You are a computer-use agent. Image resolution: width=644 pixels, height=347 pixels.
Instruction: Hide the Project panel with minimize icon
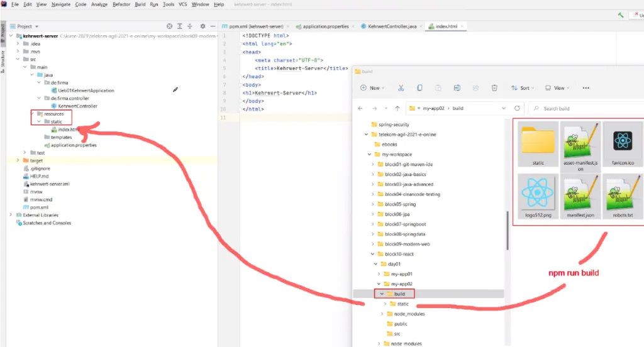coord(213,26)
